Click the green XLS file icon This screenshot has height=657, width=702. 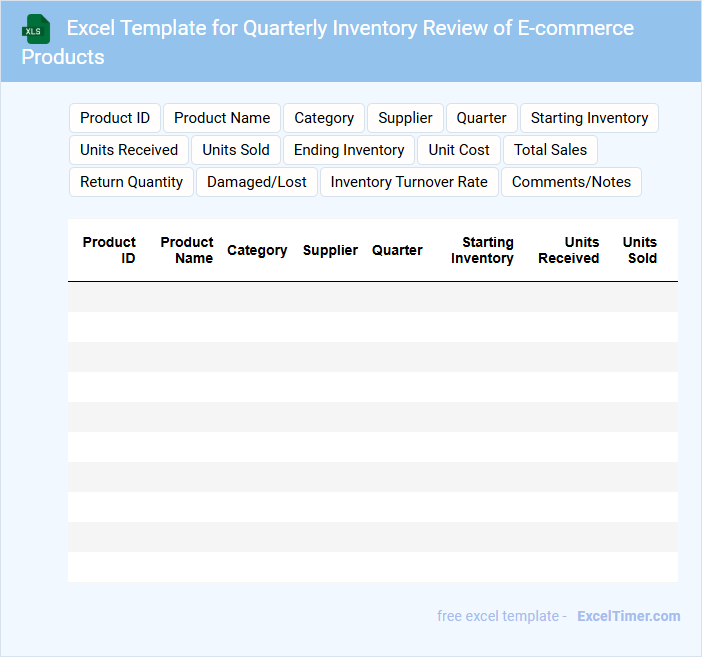coord(36,29)
